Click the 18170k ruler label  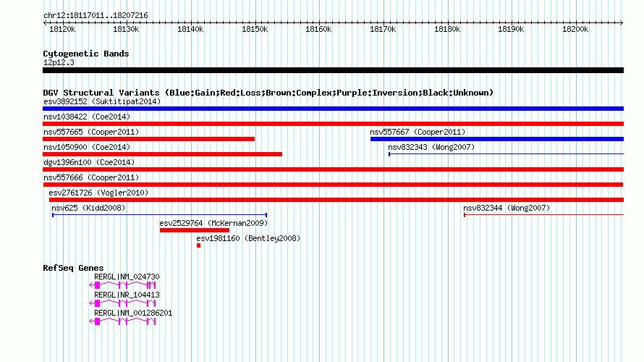(x=383, y=29)
